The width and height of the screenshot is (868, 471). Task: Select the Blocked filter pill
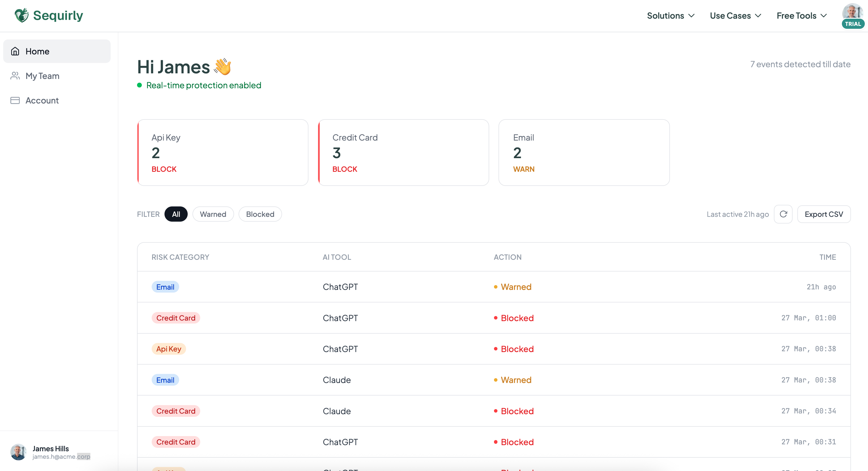(x=260, y=214)
